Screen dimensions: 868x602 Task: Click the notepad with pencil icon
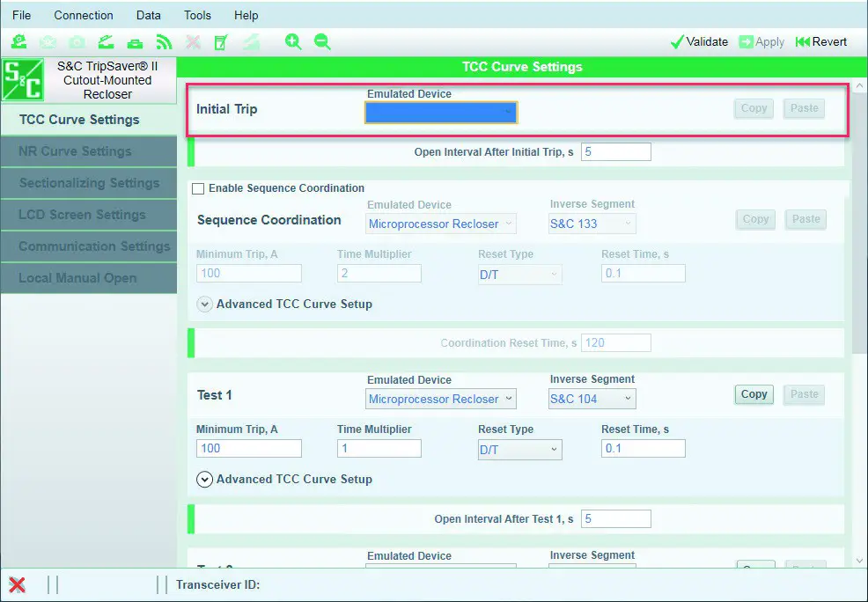tap(222, 42)
